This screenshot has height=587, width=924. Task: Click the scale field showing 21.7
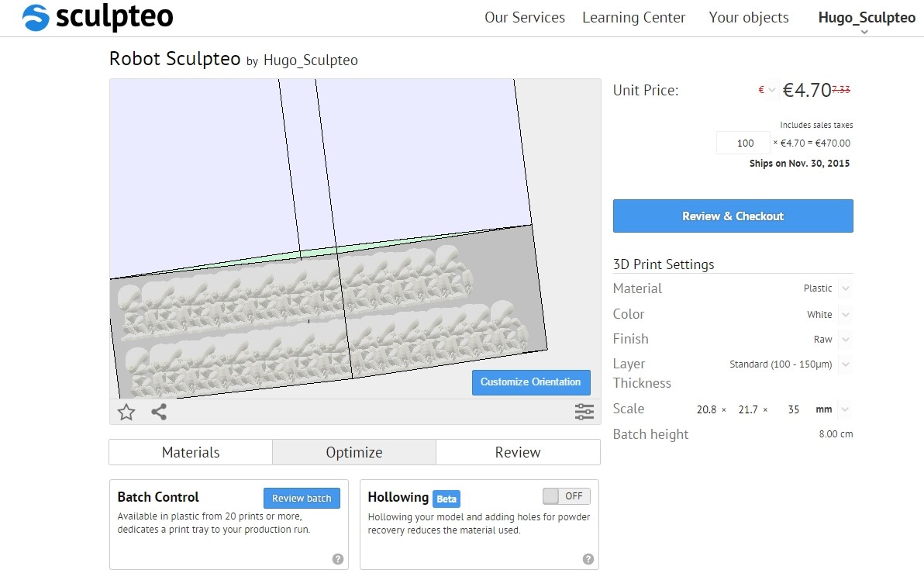pos(747,409)
